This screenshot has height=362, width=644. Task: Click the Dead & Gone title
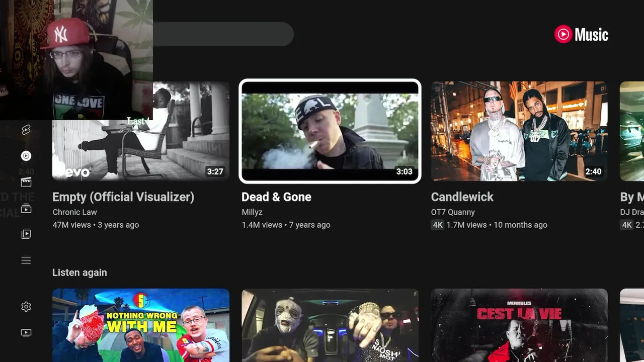[x=276, y=197]
